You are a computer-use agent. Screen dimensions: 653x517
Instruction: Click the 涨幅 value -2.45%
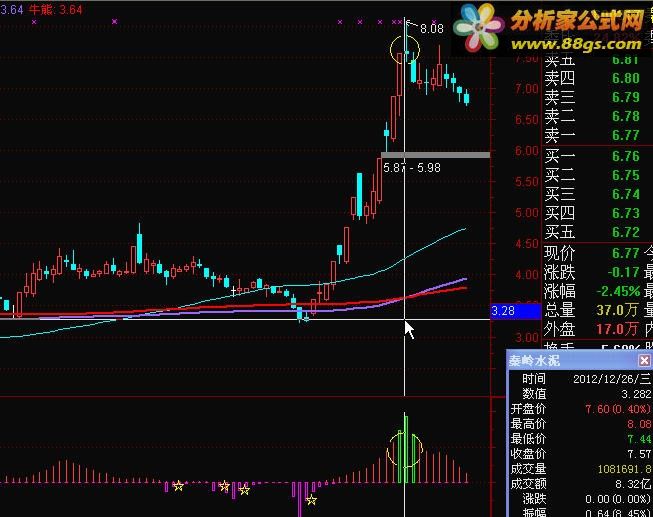(619, 291)
